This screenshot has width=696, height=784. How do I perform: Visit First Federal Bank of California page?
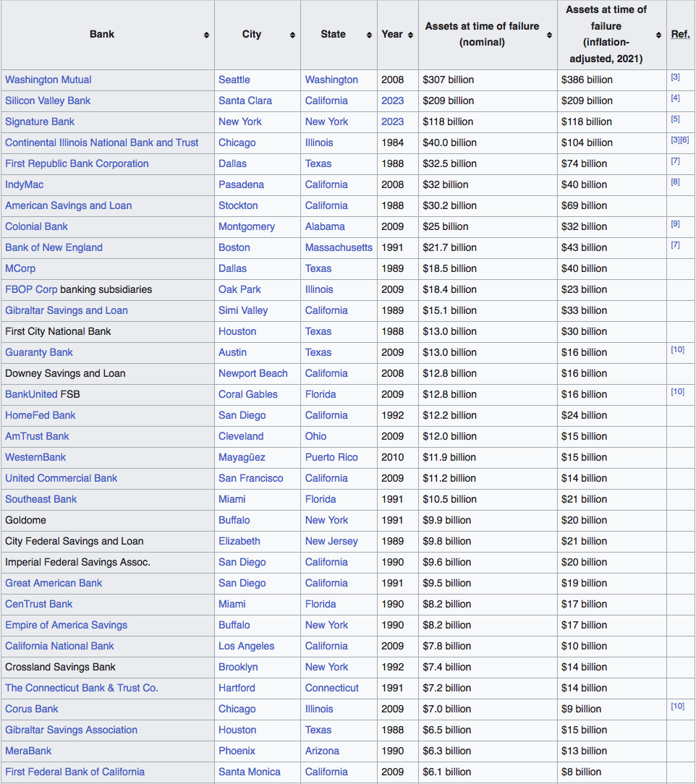click(x=75, y=772)
